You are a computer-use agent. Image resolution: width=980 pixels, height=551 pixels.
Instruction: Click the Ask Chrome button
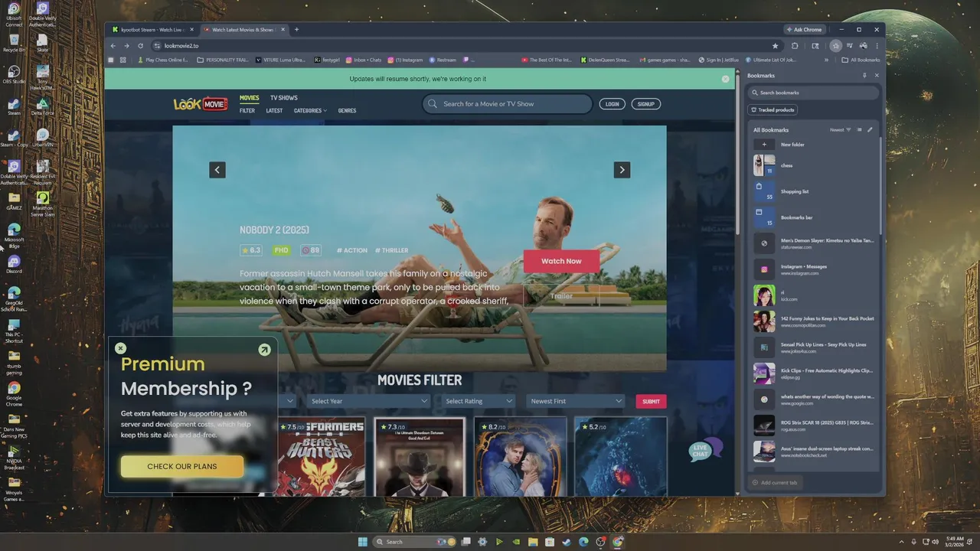[804, 30]
